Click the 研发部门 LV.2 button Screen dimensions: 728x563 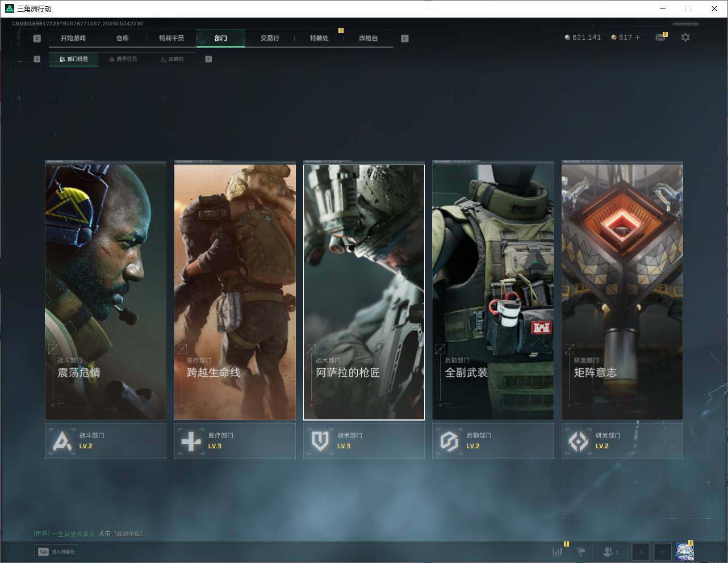(622, 441)
